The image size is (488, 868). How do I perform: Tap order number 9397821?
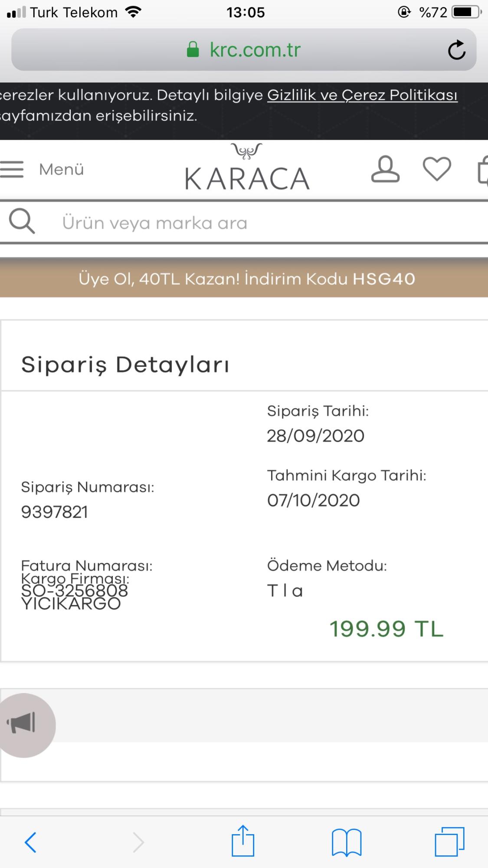[x=55, y=512]
